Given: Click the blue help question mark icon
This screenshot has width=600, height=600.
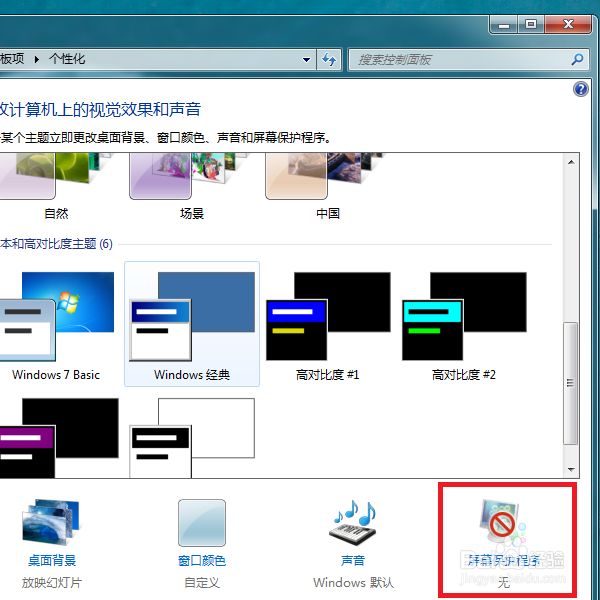Looking at the screenshot, I should (x=580, y=89).
